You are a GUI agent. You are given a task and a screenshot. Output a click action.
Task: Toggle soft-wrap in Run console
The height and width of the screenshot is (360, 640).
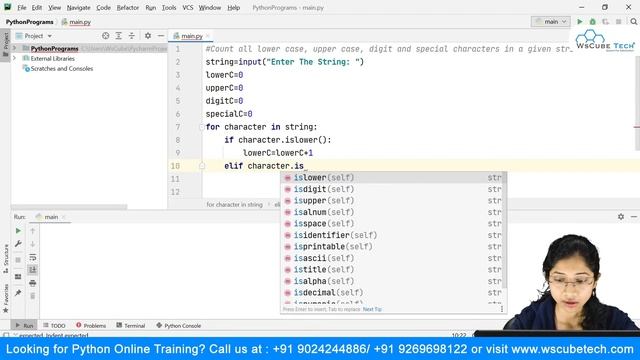(x=33, y=258)
